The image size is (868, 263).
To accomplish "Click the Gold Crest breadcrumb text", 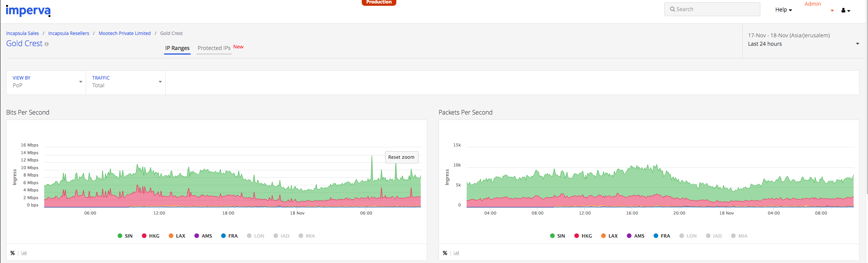I will [171, 33].
